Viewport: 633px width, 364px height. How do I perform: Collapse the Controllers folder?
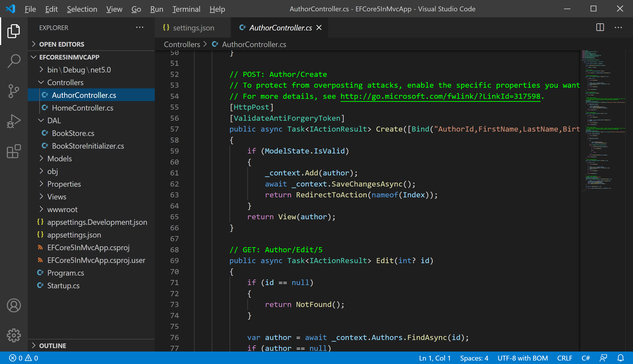(x=65, y=82)
